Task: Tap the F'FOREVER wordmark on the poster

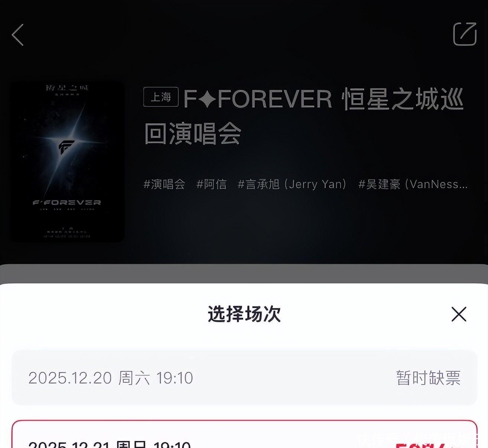Action: point(67,202)
